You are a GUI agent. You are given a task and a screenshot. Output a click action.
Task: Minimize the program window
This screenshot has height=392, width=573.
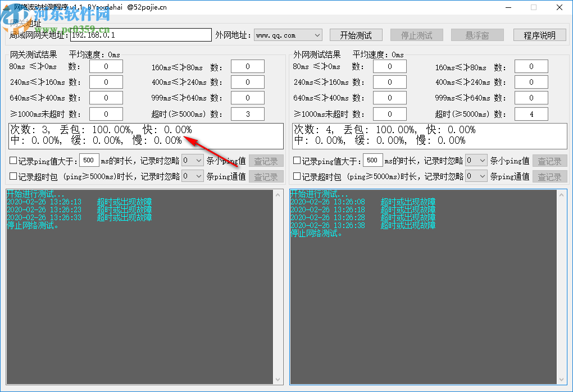click(508, 7)
